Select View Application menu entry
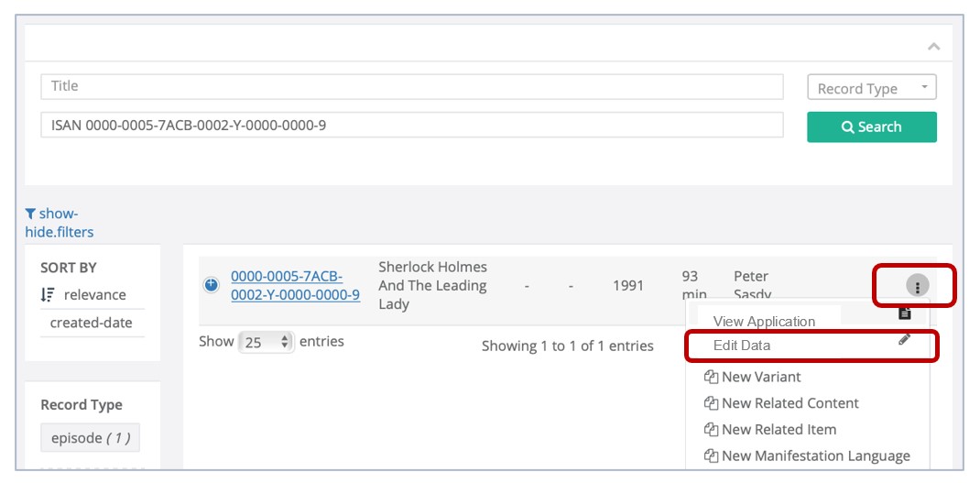The width and height of the screenshot is (980, 483). pyautogui.click(x=764, y=322)
